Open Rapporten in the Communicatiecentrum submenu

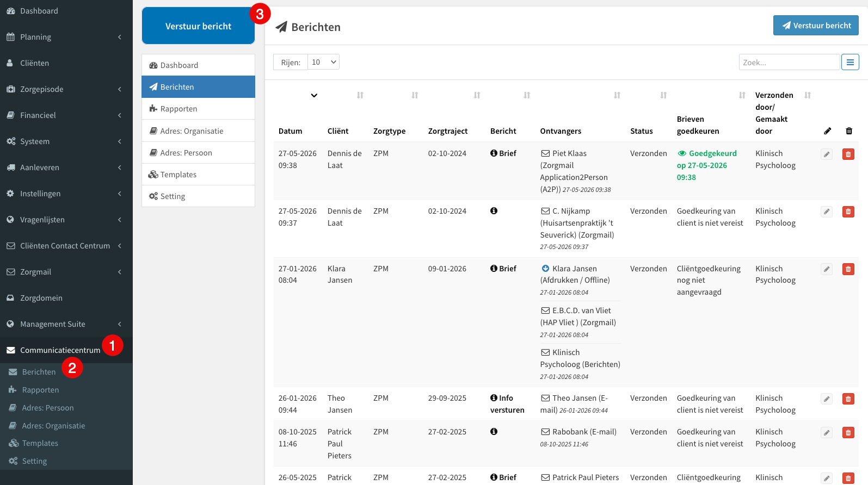pos(40,390)
